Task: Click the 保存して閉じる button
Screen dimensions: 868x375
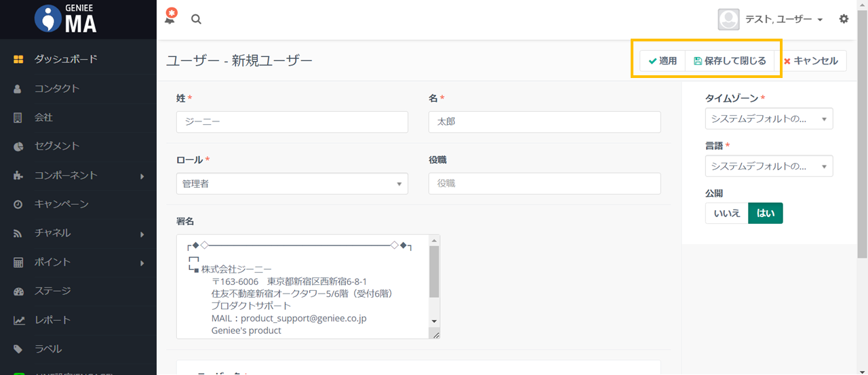Action: (x=730, y=61)
